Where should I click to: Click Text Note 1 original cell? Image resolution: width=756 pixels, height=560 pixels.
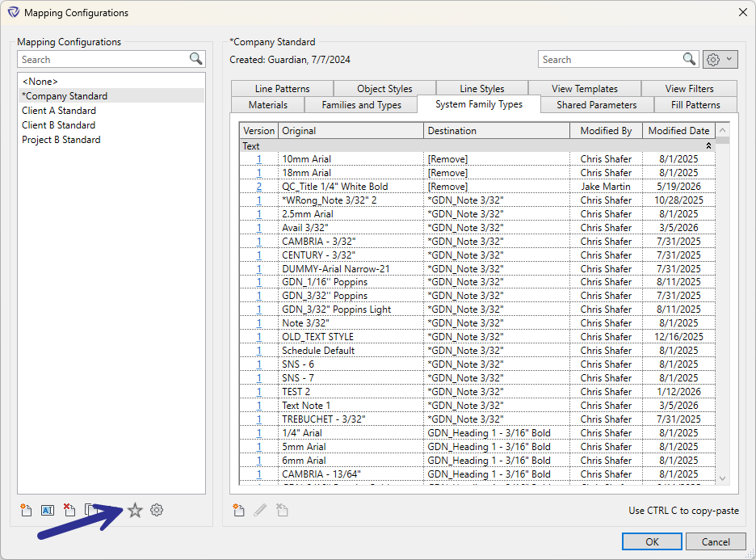351,405
